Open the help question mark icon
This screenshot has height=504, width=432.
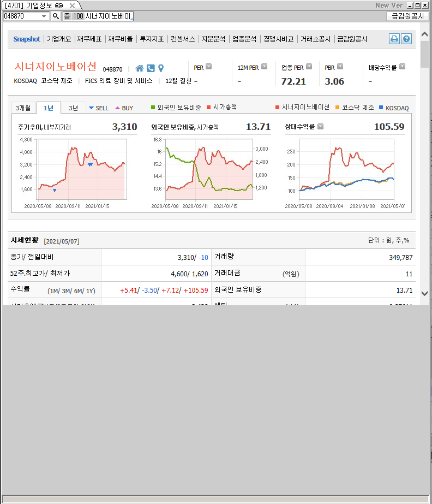(406, 39)
